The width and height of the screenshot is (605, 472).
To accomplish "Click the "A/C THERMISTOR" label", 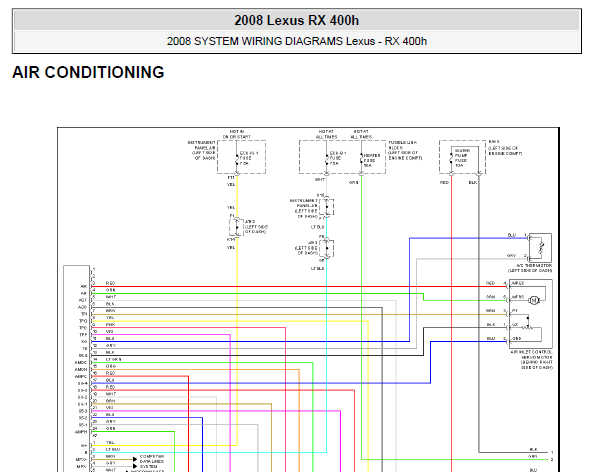I will click(x=534, y=266).
